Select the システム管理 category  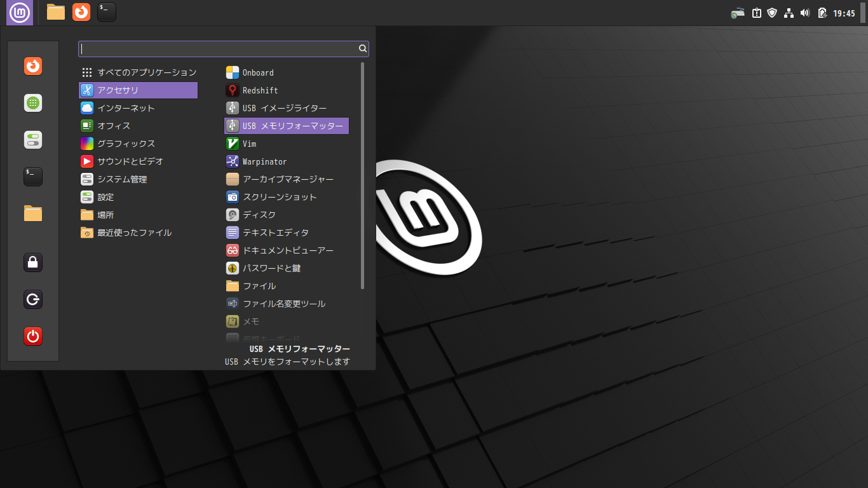[x=139, y=179]
